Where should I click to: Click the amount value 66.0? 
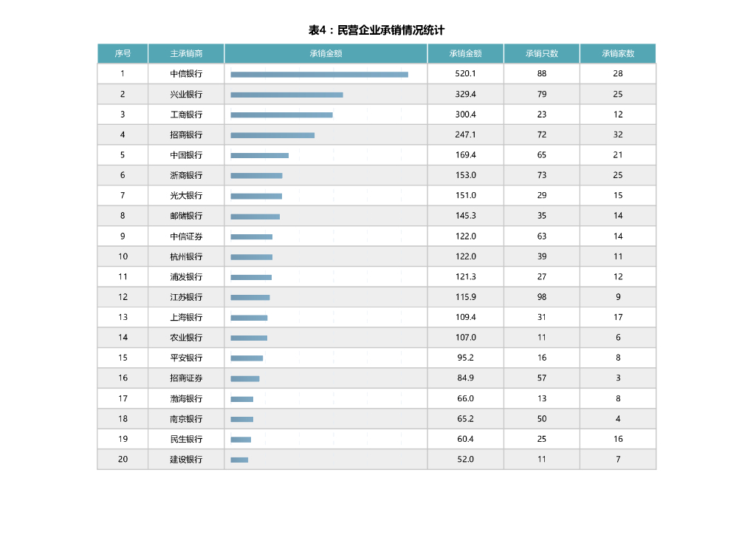[x=465, y=398]
